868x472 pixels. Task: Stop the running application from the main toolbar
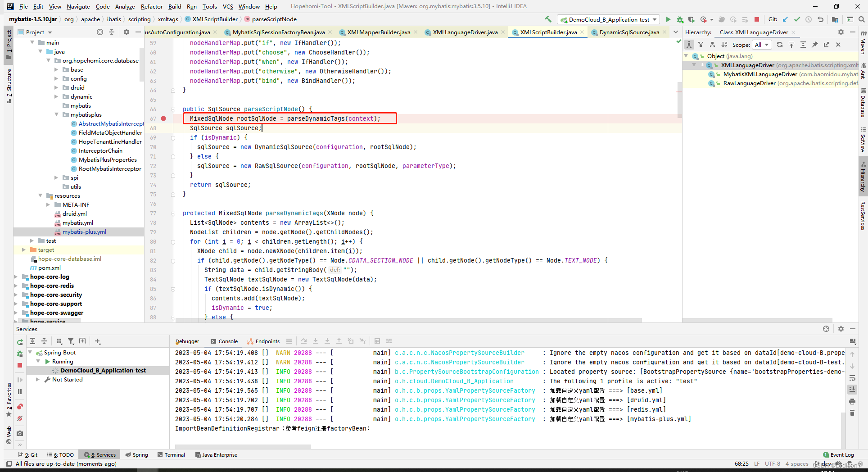[757, 19]
